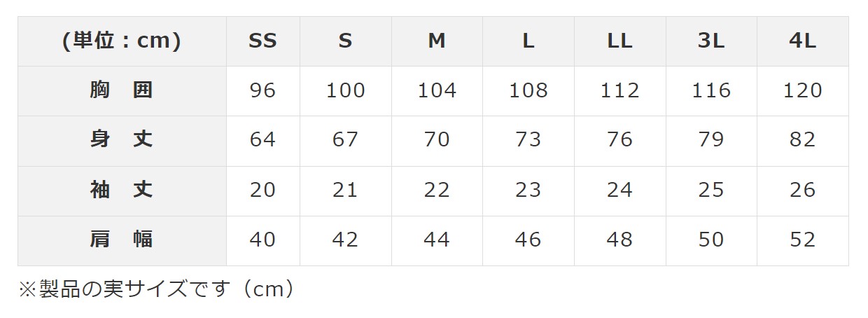868x318 pixels.
Task: Click the 袖丈 row label
Action: click(x=122, y=190)
